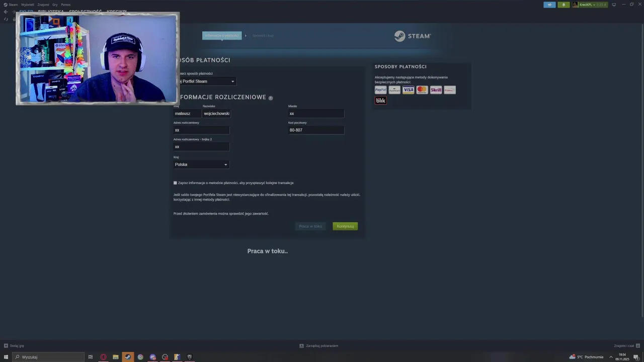Viewport: 644px width, 362px height.
Task: Click the Kod pocztowy field with 80-807
Action: [316, 130]
